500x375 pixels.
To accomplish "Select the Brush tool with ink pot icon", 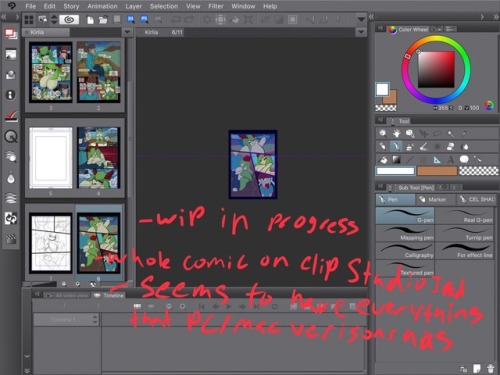I will [410, 147].
